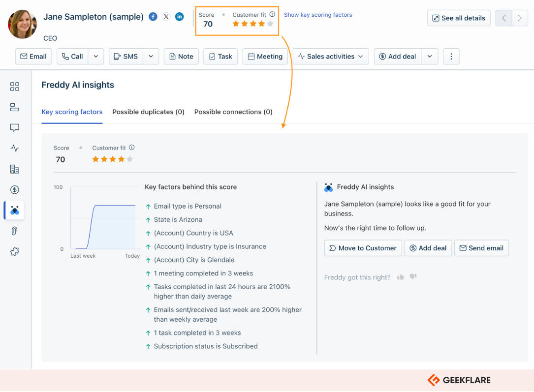The width and height of the screenshot is (534, 392).
Task: Click '(Account) Industry type is Insurance' factor
Action: (210, 246)
